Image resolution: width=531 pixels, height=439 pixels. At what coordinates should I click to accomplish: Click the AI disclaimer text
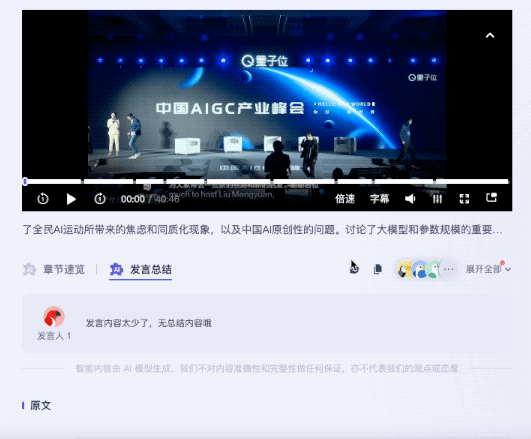267,368
